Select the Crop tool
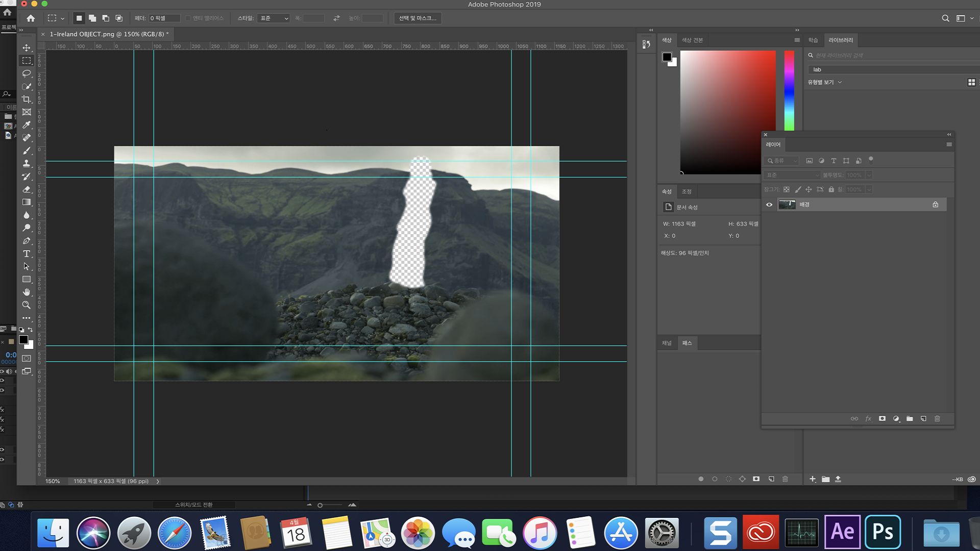Image resolution: width=980 pixels, height=551 pixels. (x=27, y=99)
